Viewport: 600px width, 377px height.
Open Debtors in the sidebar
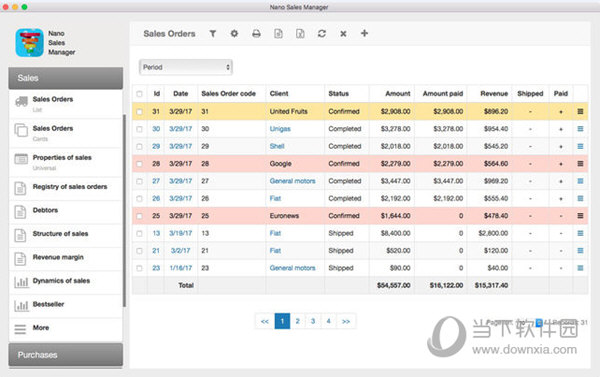tap(66, 212)
